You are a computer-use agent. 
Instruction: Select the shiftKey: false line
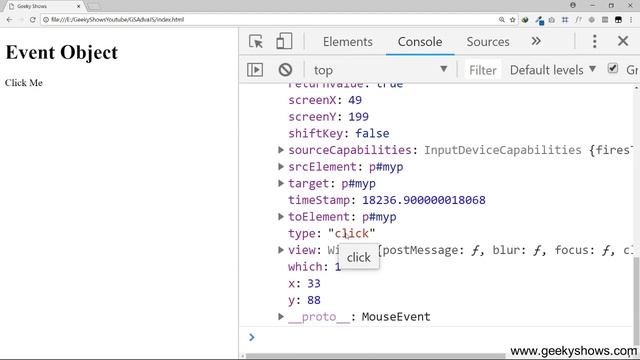[339, 133]
